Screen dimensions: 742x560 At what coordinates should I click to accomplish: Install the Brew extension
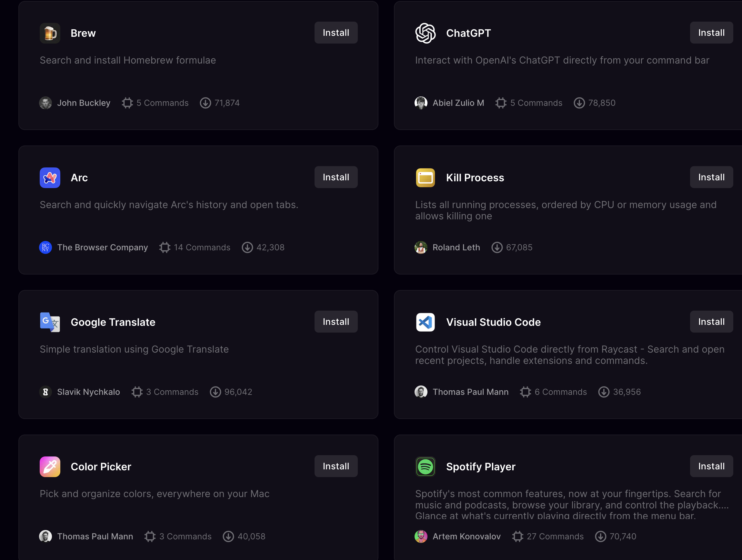click(336, 33)
